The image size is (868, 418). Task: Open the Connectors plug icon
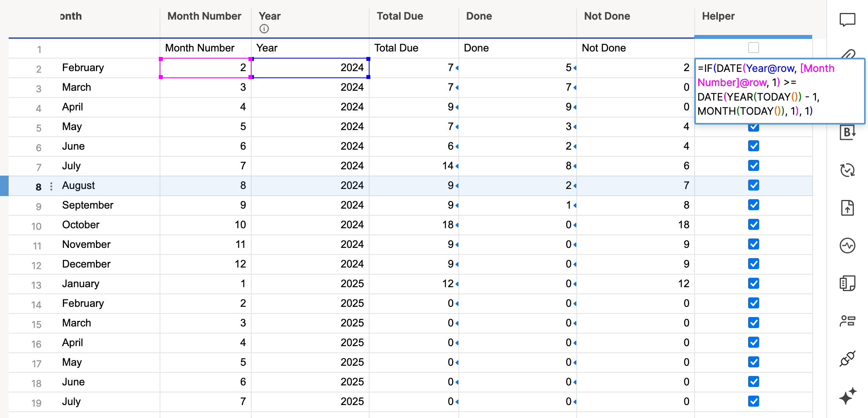[x=848, y=358]
